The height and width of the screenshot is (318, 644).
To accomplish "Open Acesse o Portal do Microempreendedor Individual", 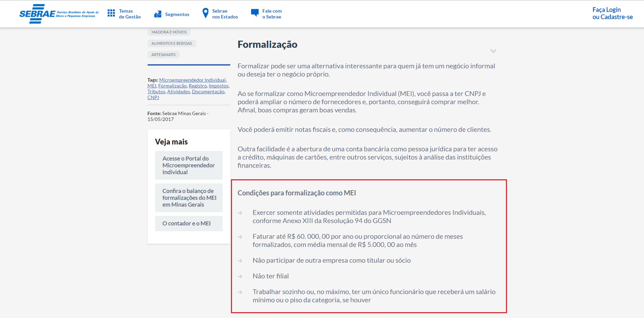I will pyautogui.click(x=189, y=165).
